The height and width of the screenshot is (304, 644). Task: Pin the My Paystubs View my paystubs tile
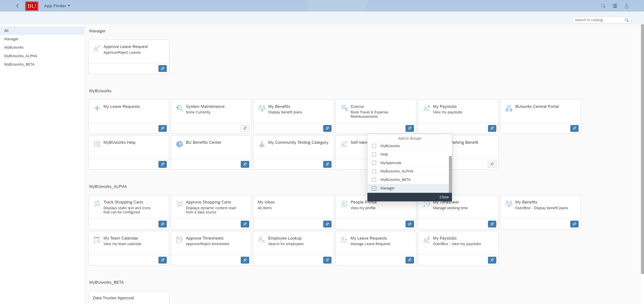pos(492,128)
